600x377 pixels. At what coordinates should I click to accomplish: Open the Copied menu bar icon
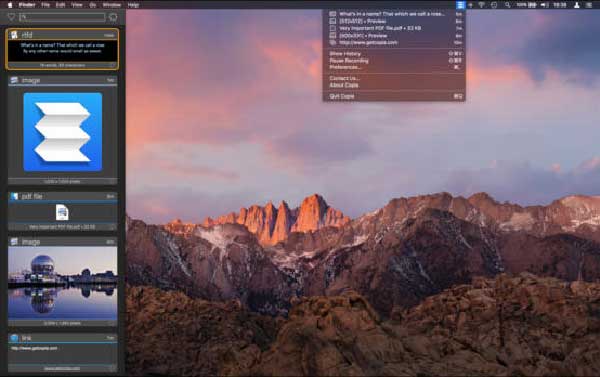coord(460,5)
